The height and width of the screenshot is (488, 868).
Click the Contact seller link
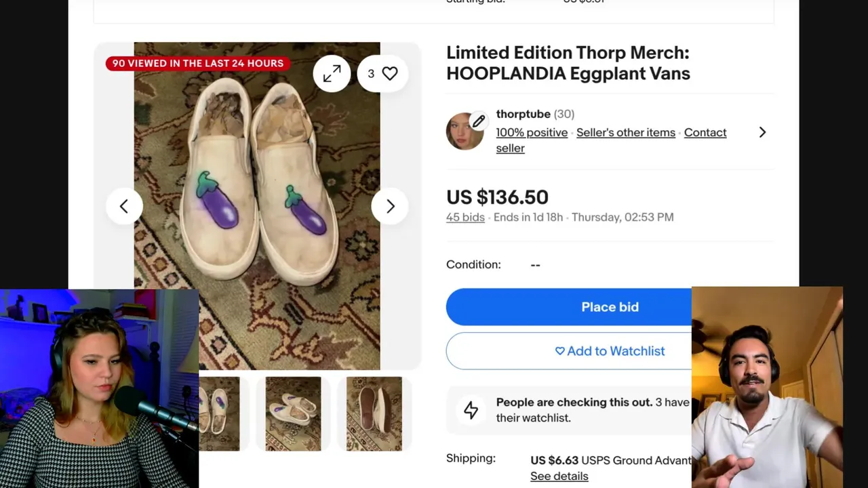[x=705, y=133]
